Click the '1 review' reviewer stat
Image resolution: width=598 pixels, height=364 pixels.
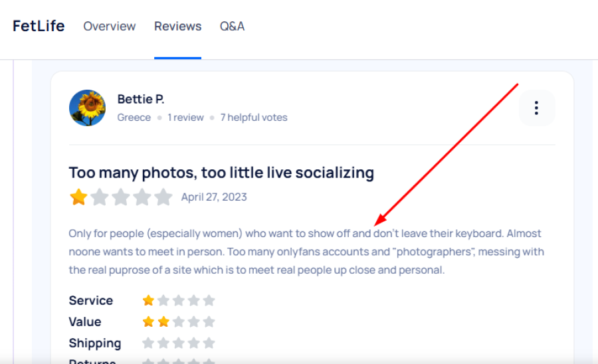point(185,118)
